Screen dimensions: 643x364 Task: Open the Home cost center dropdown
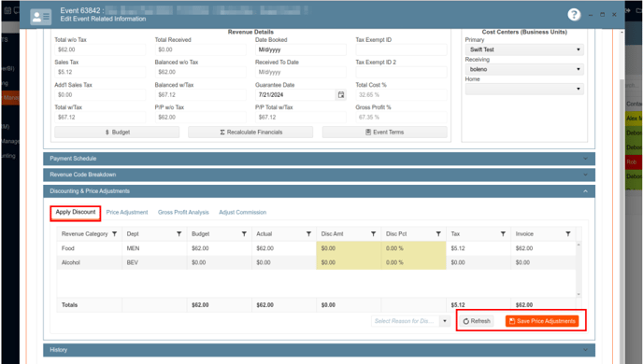(524, 89)
